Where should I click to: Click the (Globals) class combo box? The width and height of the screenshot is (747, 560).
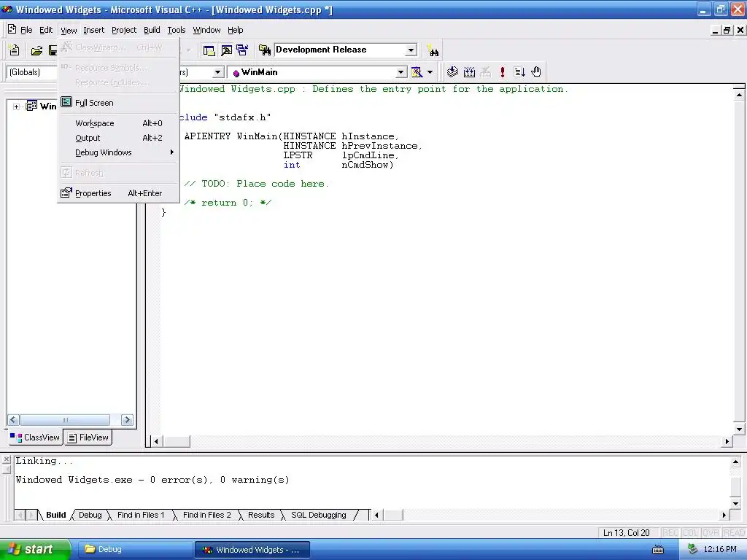tap(31, 72)
